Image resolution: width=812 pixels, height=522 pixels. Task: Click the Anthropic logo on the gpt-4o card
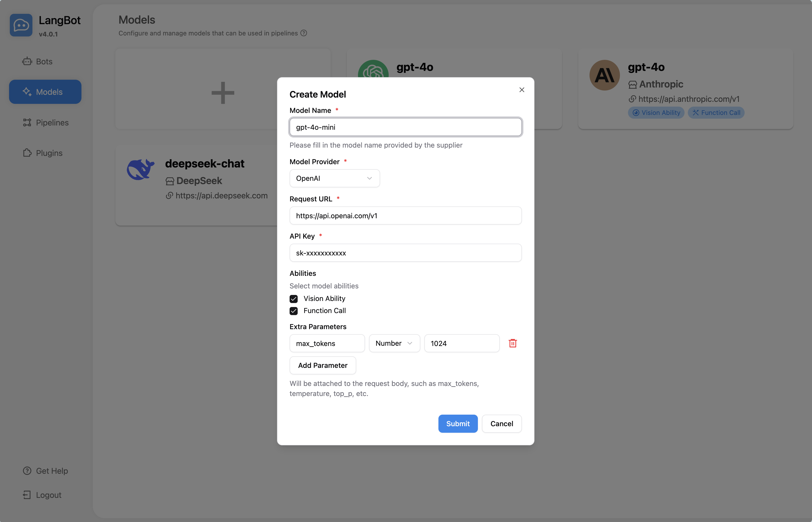[604, 75]
